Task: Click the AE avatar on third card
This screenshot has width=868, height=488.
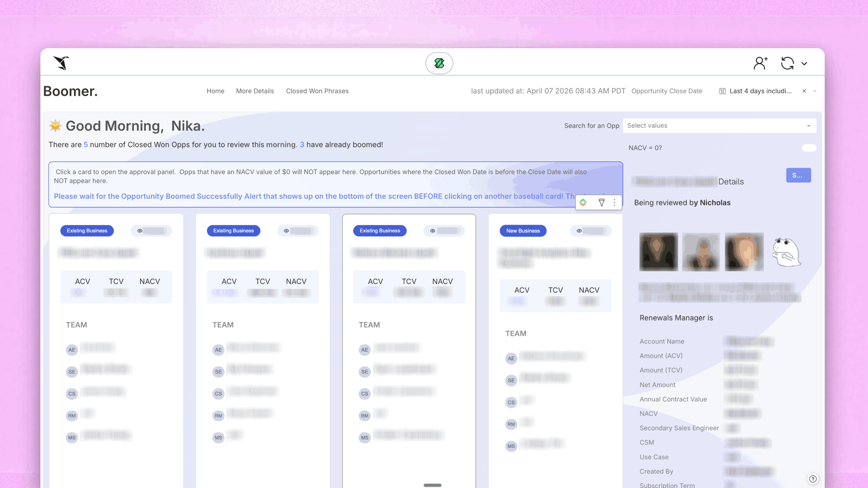Action: [365, 350]
